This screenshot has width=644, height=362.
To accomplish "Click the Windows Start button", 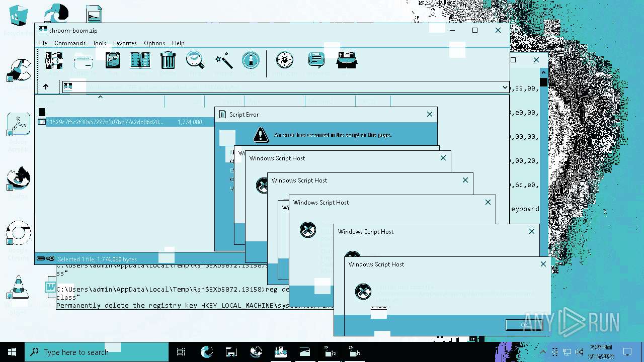I will tap(12, 352).
